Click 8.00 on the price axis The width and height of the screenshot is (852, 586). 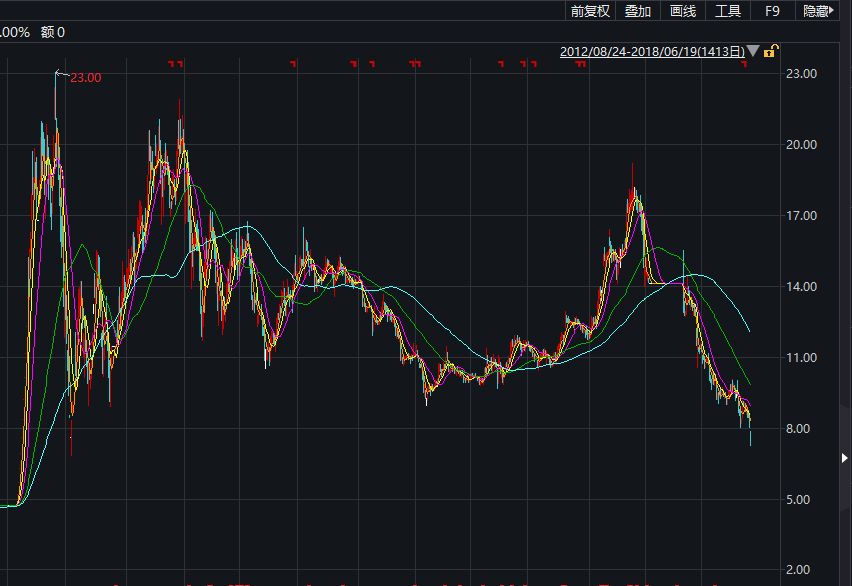point(798,429)
